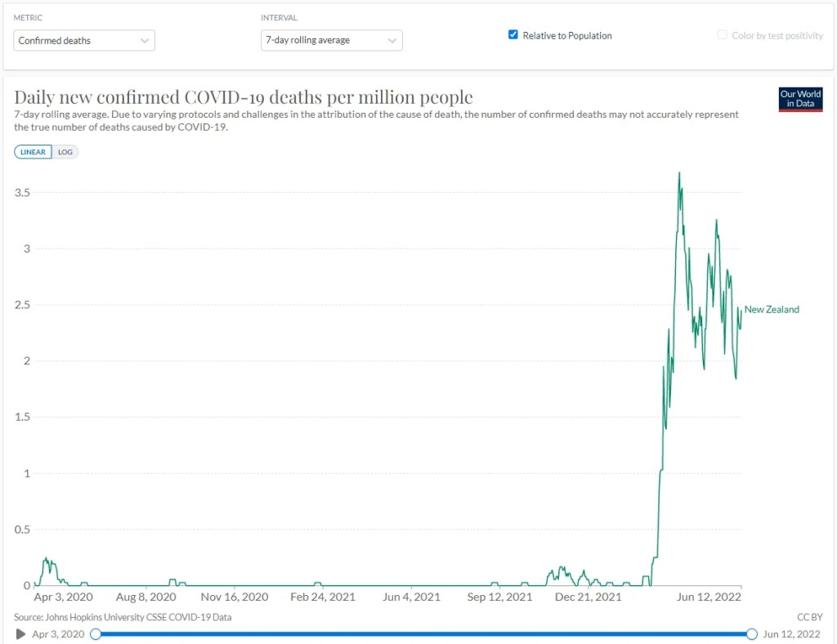Click the chart's highest peak point

click(x=679, y=172)
